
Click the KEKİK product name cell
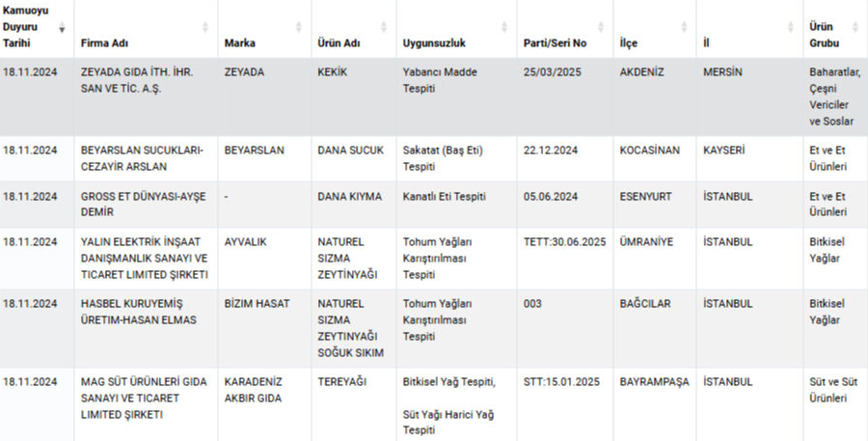pyautogui.click(x=332, y=72)
